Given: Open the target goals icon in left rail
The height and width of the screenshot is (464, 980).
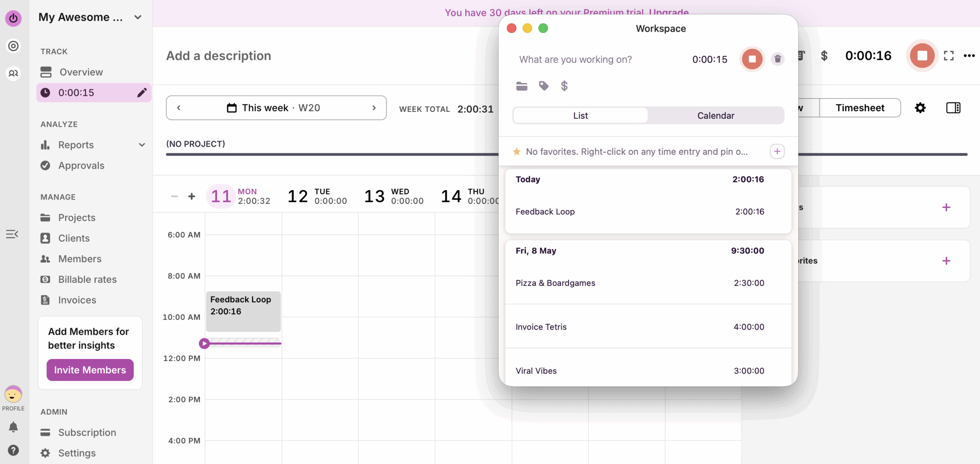Looking at the screenshot, I should pyautogui.click(x=13, y=46).
